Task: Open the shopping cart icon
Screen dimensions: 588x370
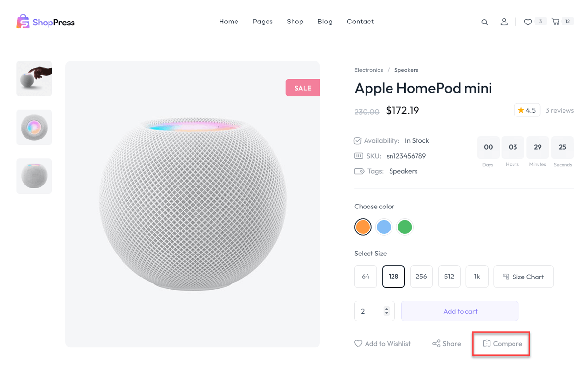Action: (x=555, y=22)
